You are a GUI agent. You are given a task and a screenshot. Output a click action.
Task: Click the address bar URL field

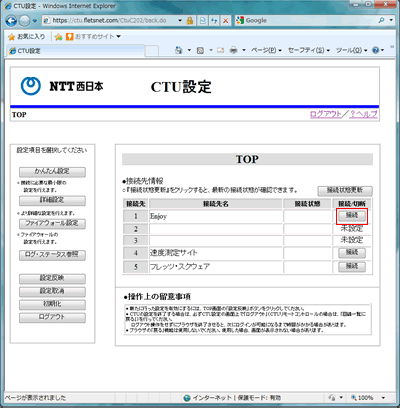(110, 20)
